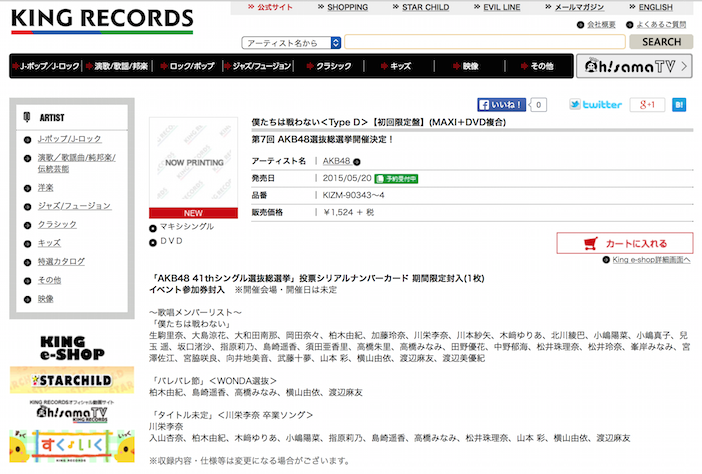The height and width of the screenshot is (474, 702).
Task: Open 映像 in the ARTIST sidebar
Action: 45,299
